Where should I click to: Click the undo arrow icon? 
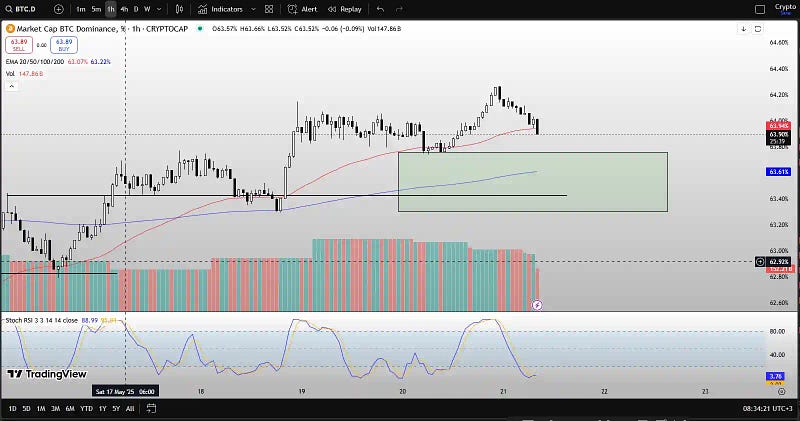(x=380, y=9)
